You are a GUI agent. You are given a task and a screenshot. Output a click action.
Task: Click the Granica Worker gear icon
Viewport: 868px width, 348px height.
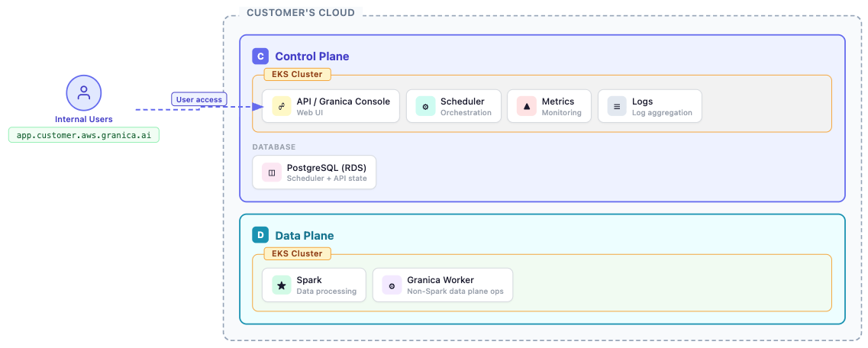pos(392,285)
